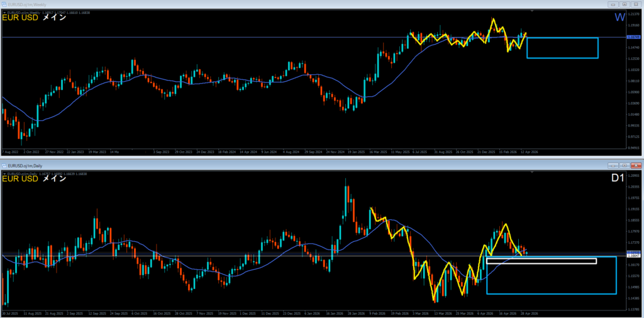This screenshot has height=318, width=644.
Task: Click the 28 Jan 2026 date on Daily timeline
Action: coord(356,313)
